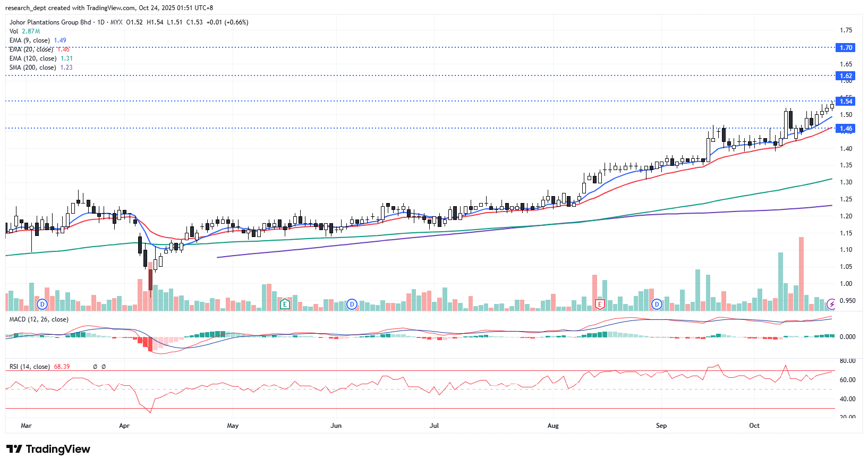
Task: Click the 1.46 price level label
Action: tap(846, 129)
